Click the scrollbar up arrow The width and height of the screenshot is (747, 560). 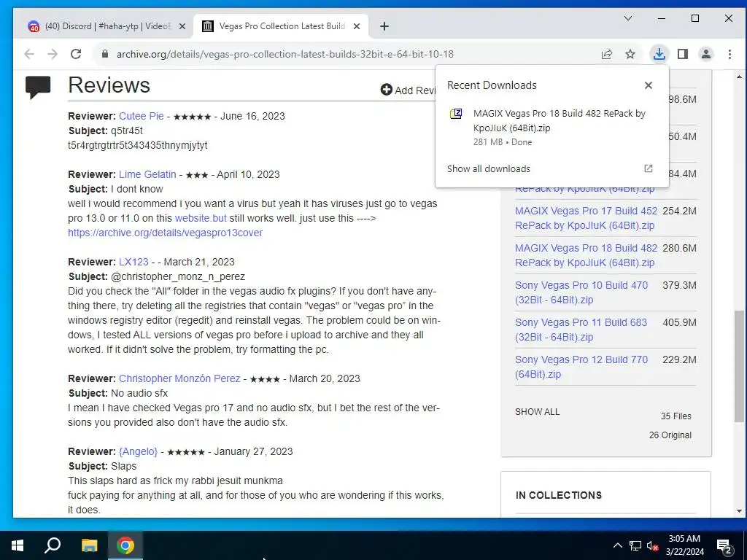point(739,77)
